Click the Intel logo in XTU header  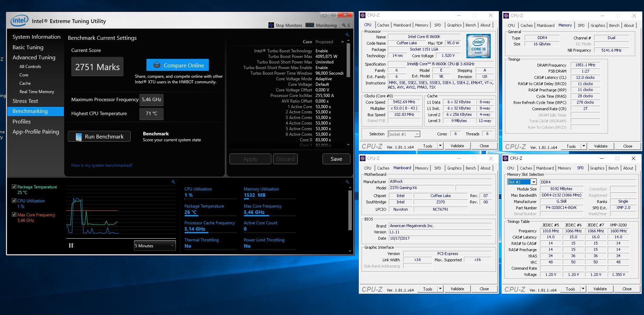pos(19,21)
